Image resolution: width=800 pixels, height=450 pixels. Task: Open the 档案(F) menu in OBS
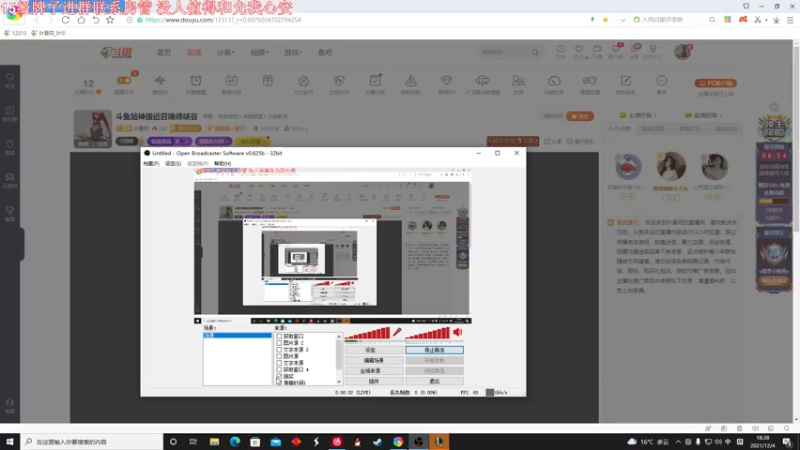click(151, 164)
